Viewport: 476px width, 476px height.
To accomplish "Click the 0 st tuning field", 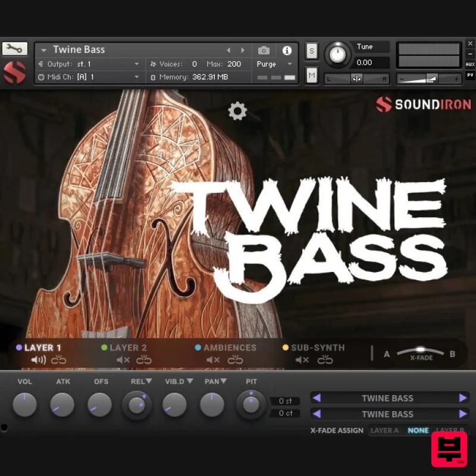I will (284, 401).
